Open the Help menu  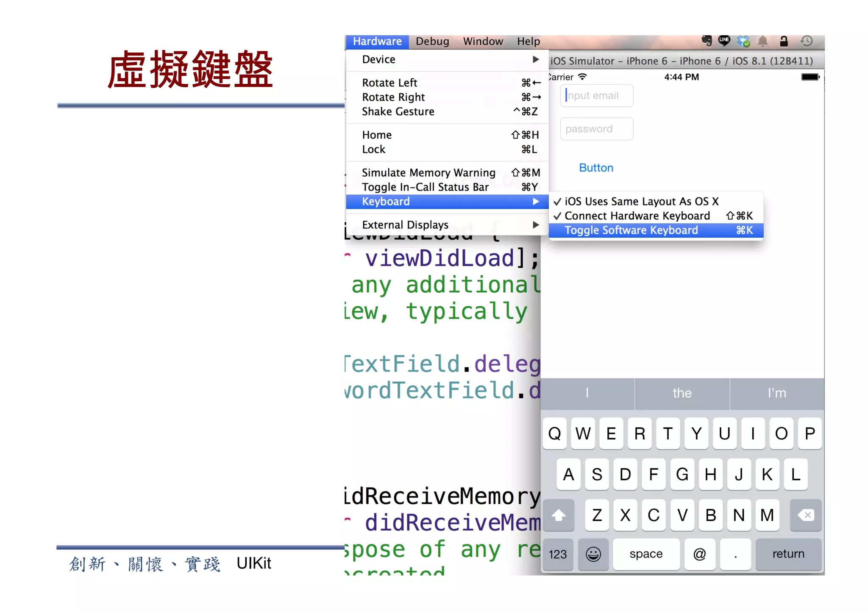pos(529,42)
